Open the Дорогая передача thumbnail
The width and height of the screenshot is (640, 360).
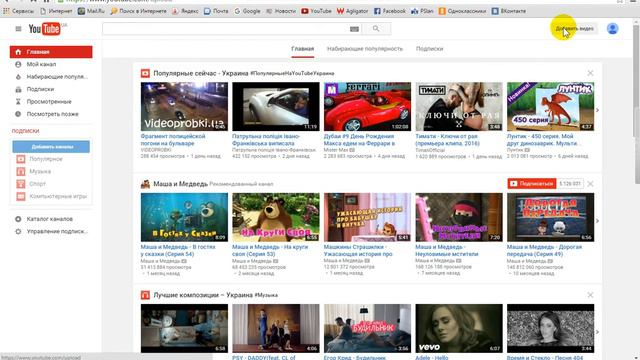pos(551,217)
